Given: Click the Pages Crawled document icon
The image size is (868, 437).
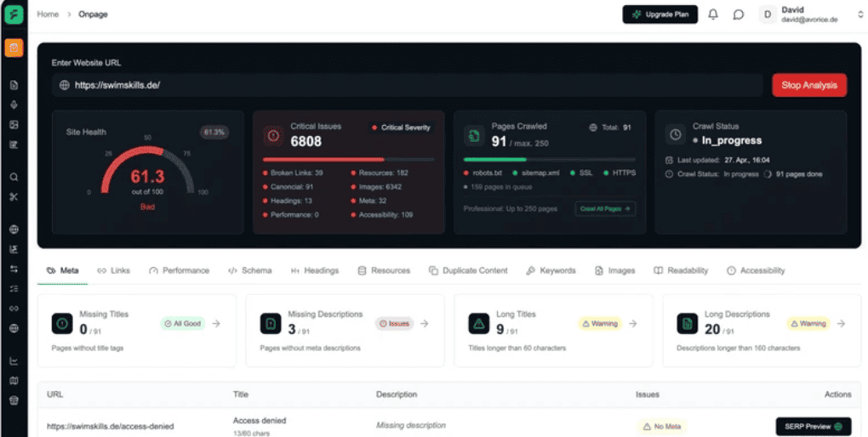Looking at the screenshot, I should (x=474, y=135).
